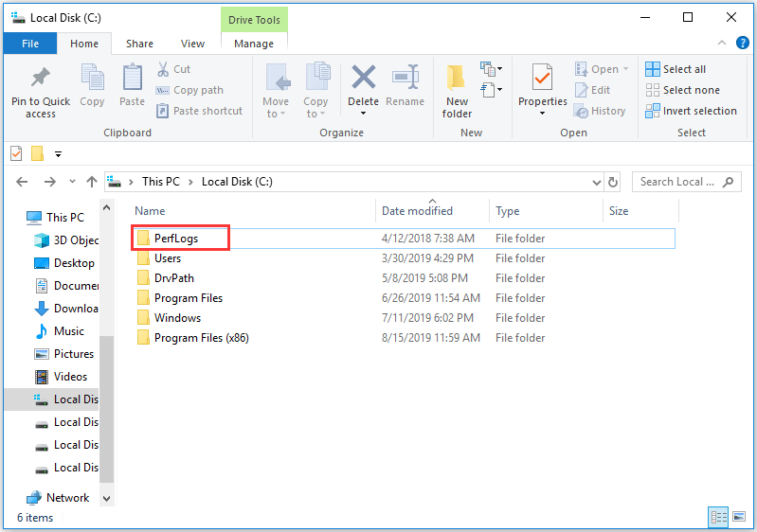The height and width of the screenshot is (532, 757).
Task: Click Local Disk (C:) breadcrumb segment
Action: [237, 182]
